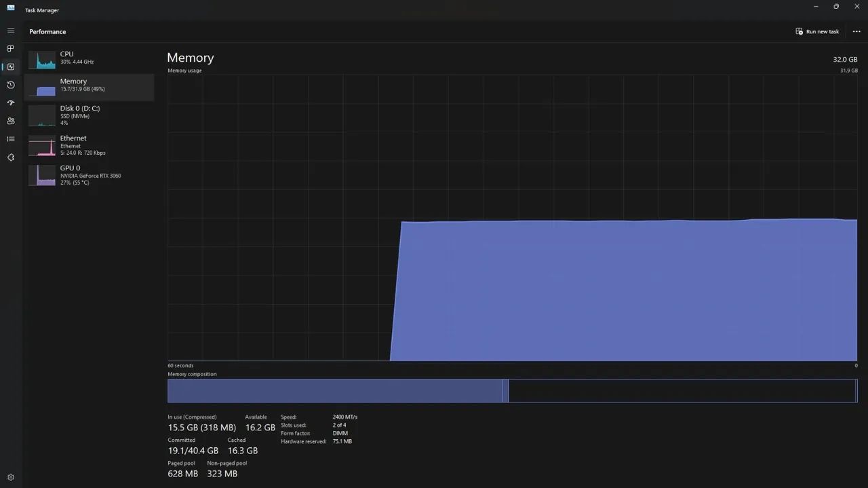
Task: Click the GPU 0 mini graph thumbnail
Action: pos(42,175)
